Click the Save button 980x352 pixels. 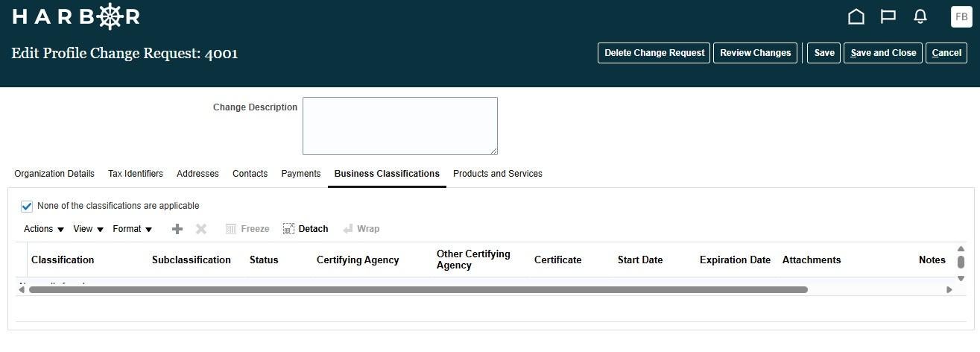pos(824,53)
